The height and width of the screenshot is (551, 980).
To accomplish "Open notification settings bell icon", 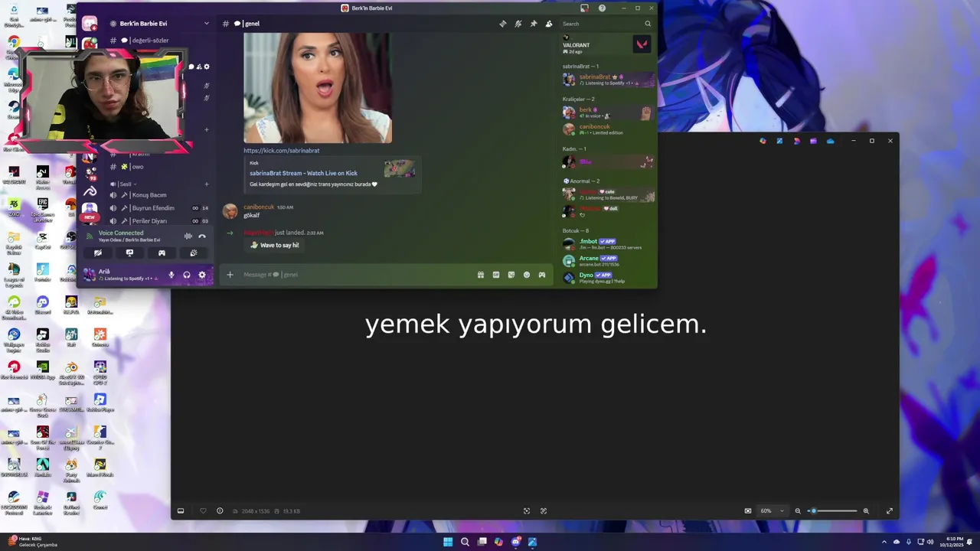I will click(518, 24).
